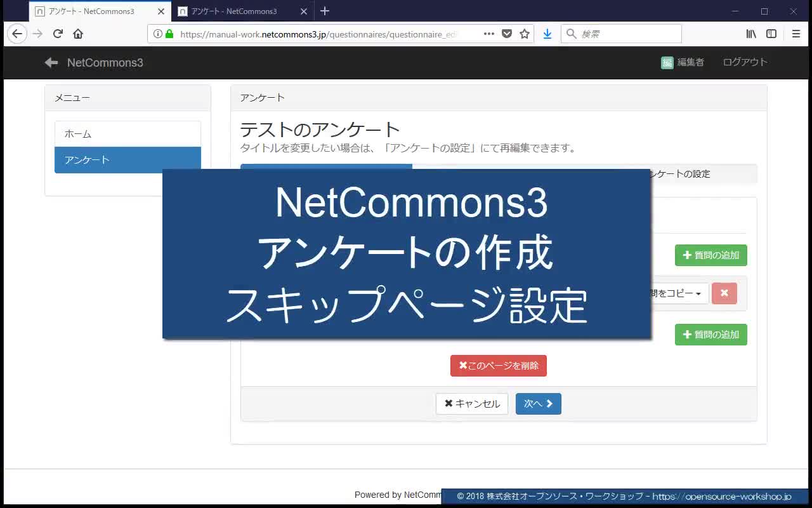Click the キャンセル button
Viewport: 812px width, 508px height.
point(472,404)
